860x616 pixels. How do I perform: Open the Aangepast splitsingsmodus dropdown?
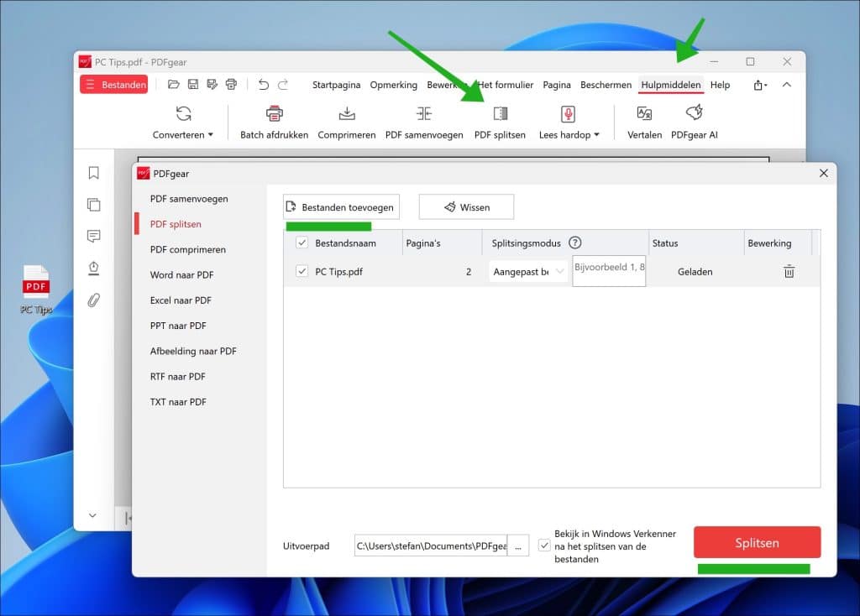coord(527,271)
